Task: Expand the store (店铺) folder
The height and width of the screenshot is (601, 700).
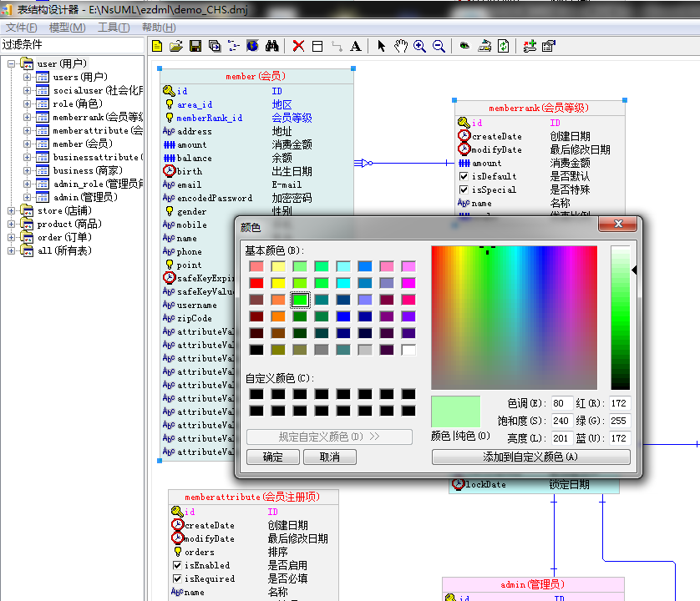Action: tap(11, 210)
